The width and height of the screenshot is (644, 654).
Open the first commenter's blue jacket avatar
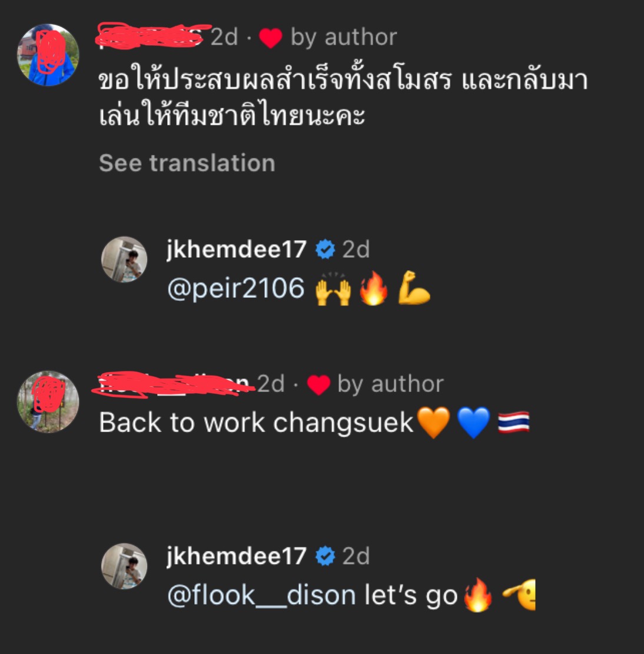click(48, 55)
